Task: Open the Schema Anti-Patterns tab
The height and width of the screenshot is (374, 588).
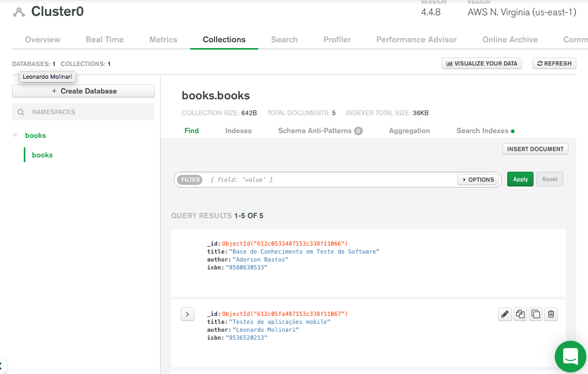Action: click(x=315, y=130)
